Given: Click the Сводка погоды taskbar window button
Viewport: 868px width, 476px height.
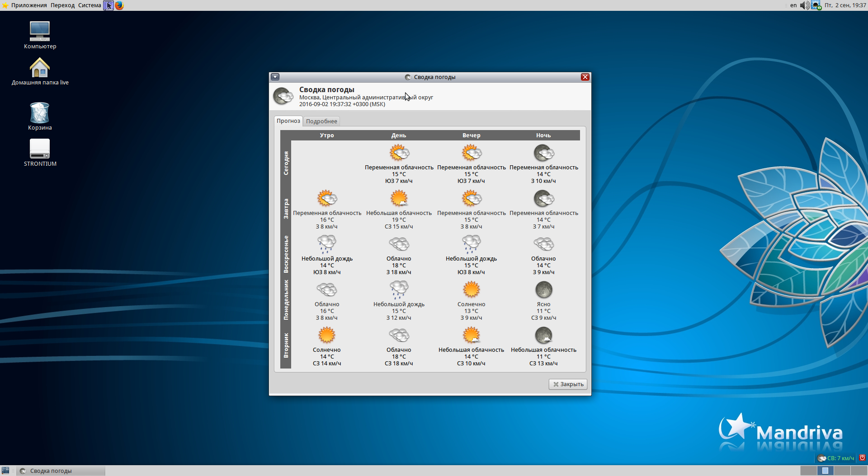Looking at the screenshot, I should (61, 471).
